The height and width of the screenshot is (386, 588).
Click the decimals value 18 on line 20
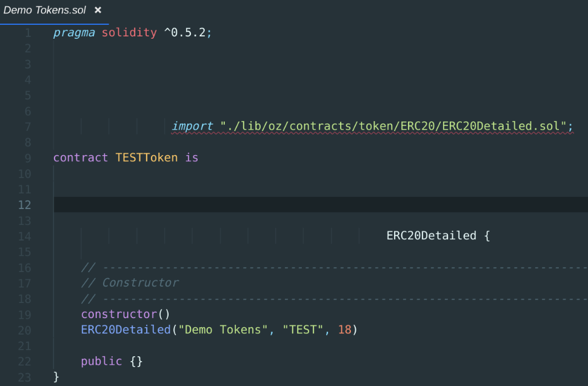pyautogui.click(x=346, y=330)
